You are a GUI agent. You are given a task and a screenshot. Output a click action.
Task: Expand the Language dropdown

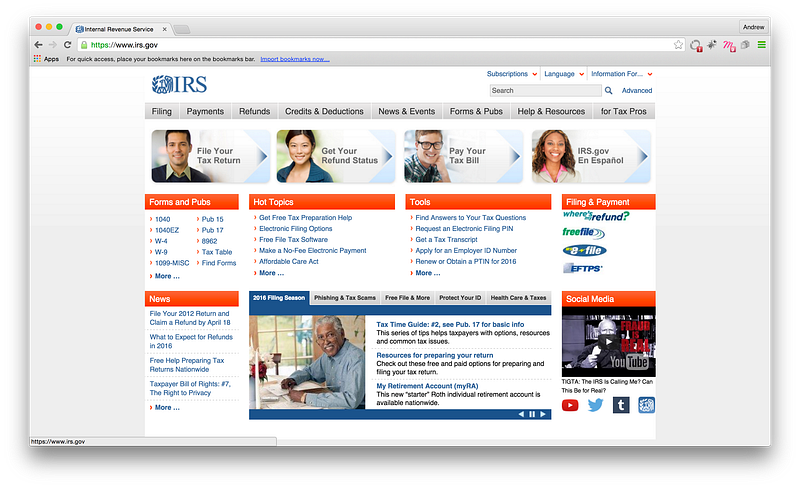click(x=564, y=74)
